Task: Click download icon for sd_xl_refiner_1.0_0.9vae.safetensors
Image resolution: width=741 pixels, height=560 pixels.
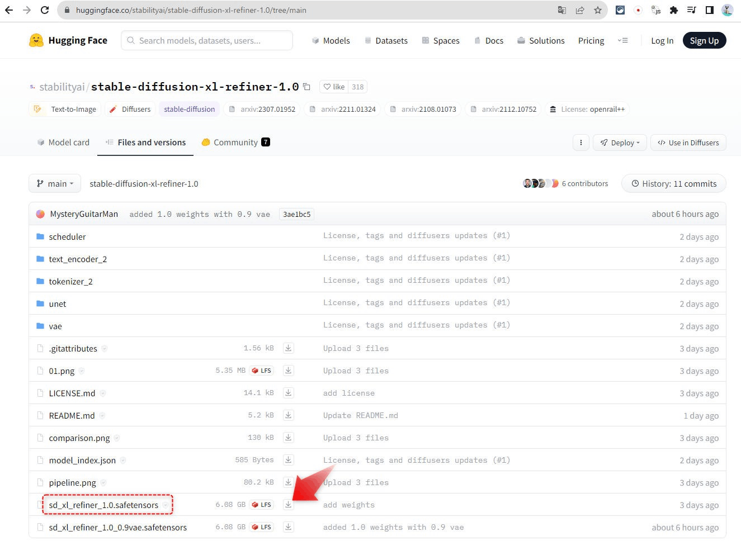Action: pyautogui.click(x=288, y=527)
